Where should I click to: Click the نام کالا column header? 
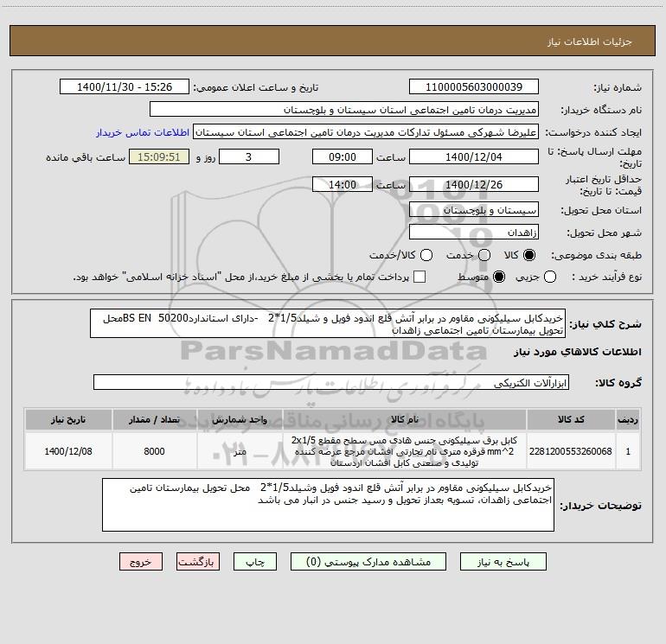point(405,419)
